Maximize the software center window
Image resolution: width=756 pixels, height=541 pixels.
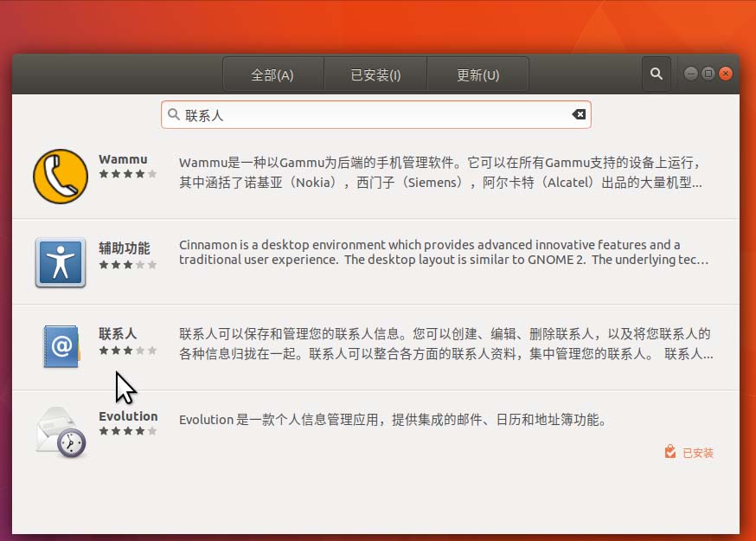point(708,74)
